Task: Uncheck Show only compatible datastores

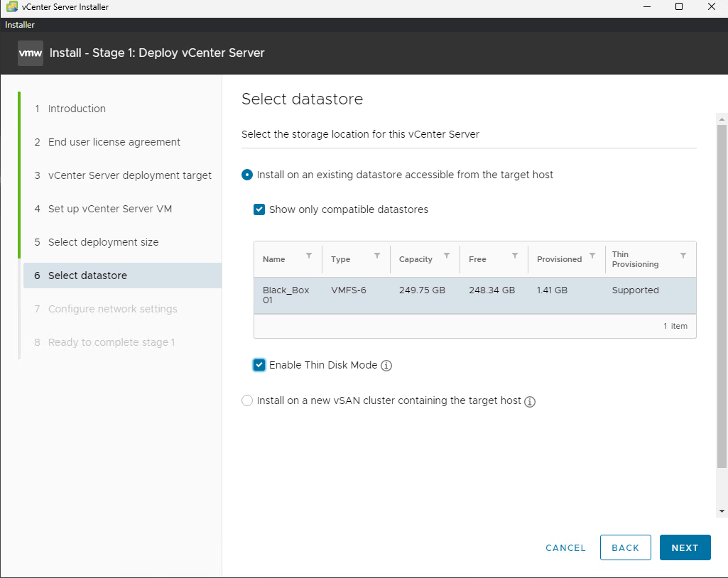Action: [x=259, y=209]
